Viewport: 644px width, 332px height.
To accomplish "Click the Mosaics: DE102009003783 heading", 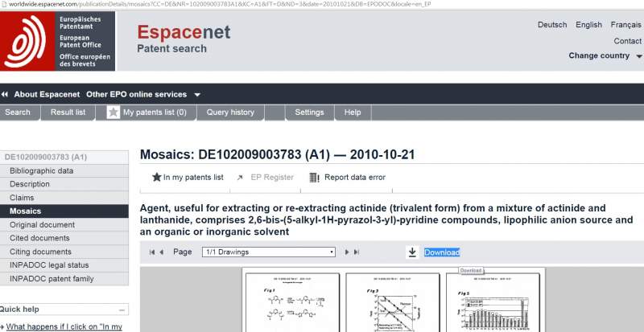I will click(x=277, y=154).
